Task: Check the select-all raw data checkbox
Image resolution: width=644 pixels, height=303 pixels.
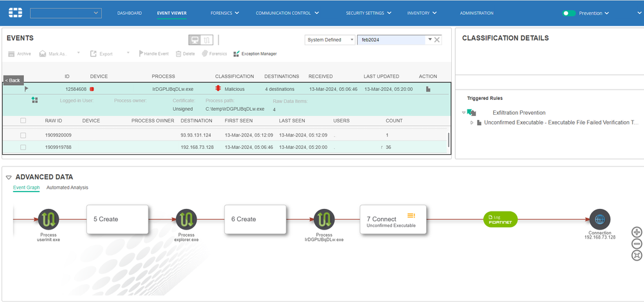Action: point(23,121)
